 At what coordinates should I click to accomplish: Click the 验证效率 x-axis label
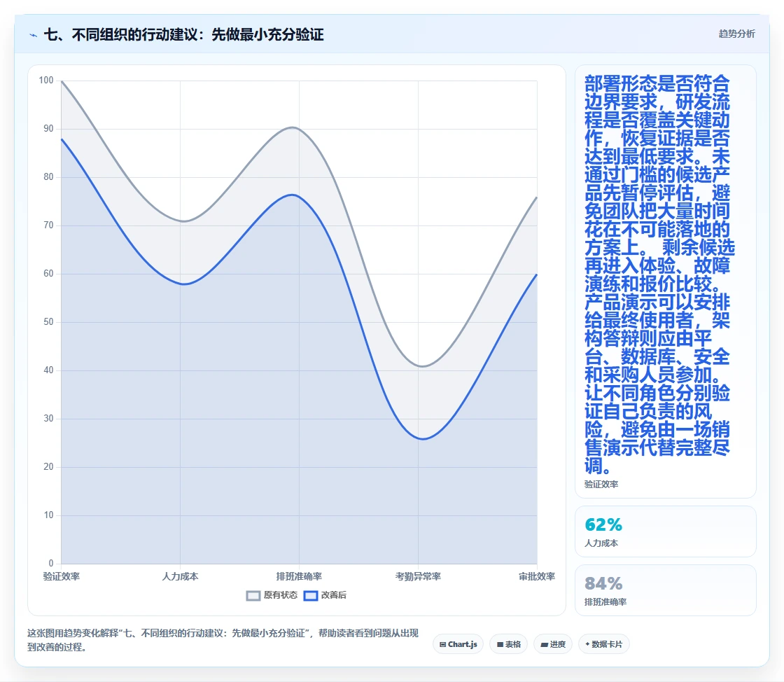[x=62, y=576]
